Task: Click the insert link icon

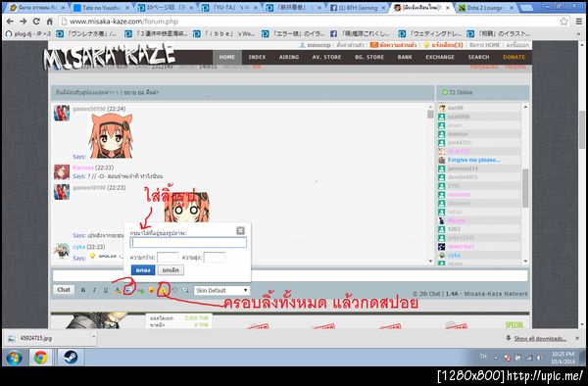Action: pyautogui.click(x=140, y=290)
